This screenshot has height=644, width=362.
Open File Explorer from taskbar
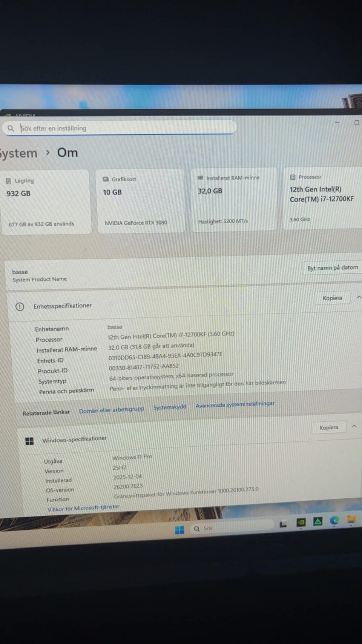click(x=351, y=520)
